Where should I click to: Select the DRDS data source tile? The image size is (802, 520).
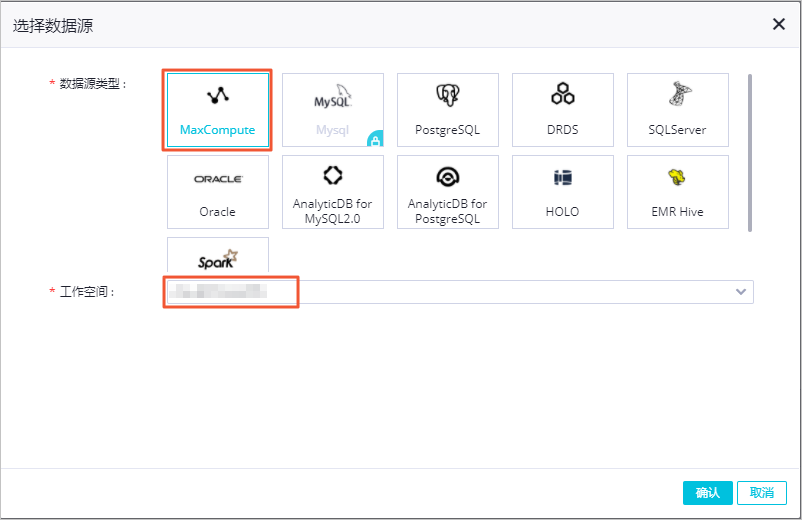click(563, 110)
